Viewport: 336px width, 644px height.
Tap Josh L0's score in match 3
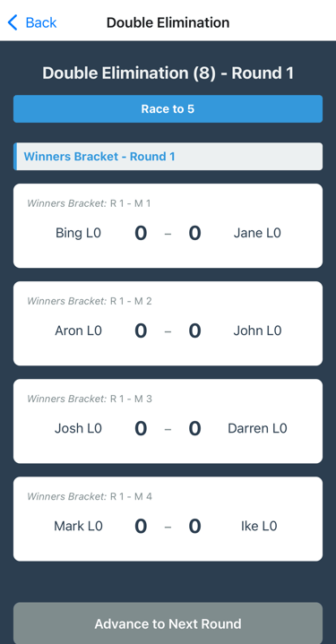(141, 428)
